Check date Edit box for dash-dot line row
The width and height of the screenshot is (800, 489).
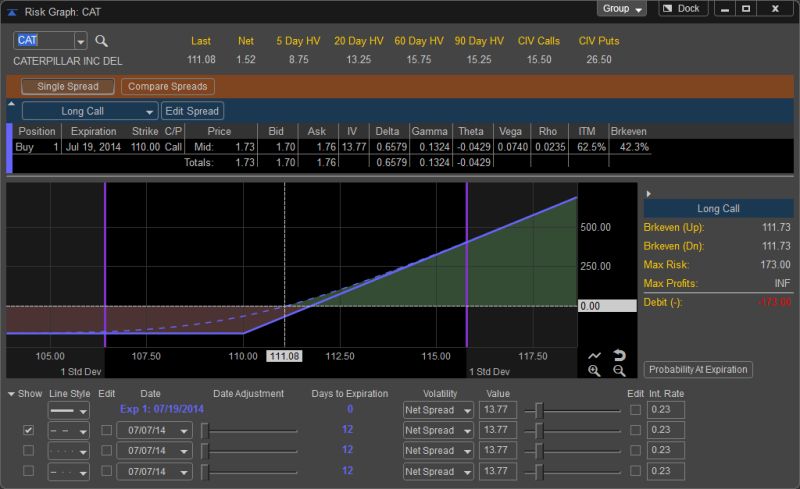tap(106, 471)
